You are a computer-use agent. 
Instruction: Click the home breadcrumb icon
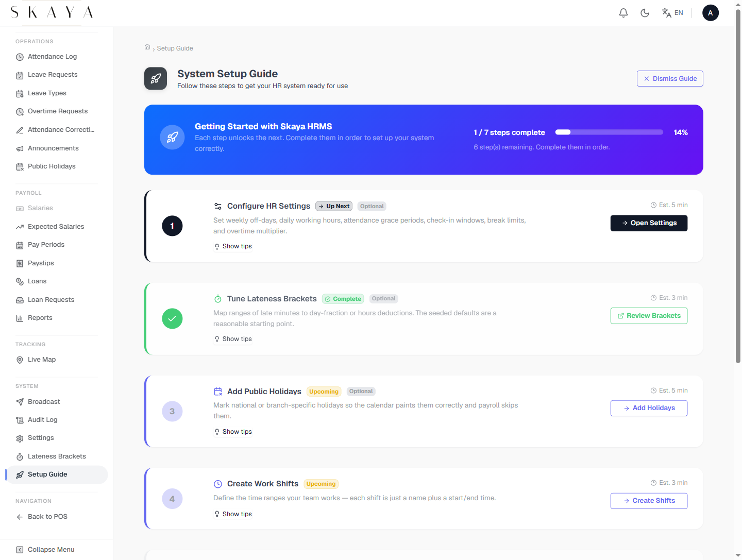pos(147,47)
